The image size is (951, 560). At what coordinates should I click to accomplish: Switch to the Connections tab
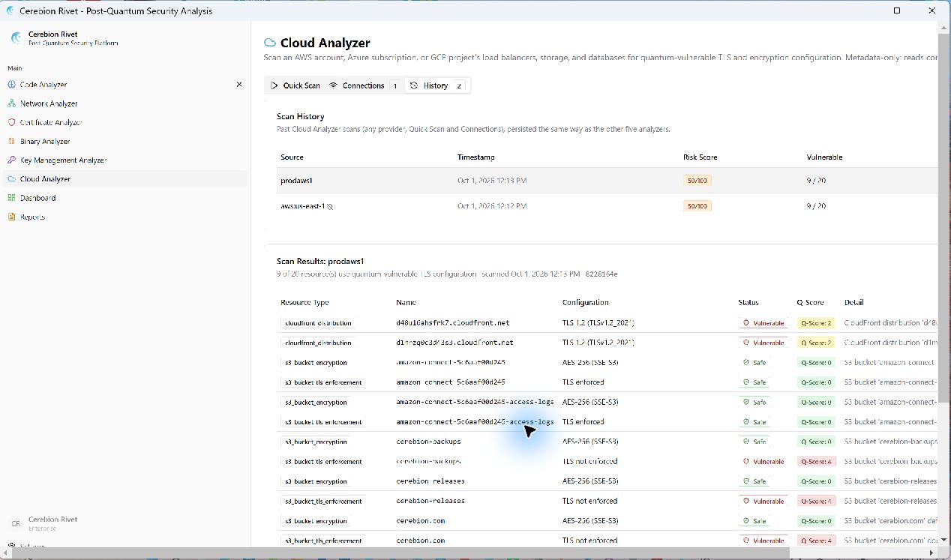click(x=364, y=85)
